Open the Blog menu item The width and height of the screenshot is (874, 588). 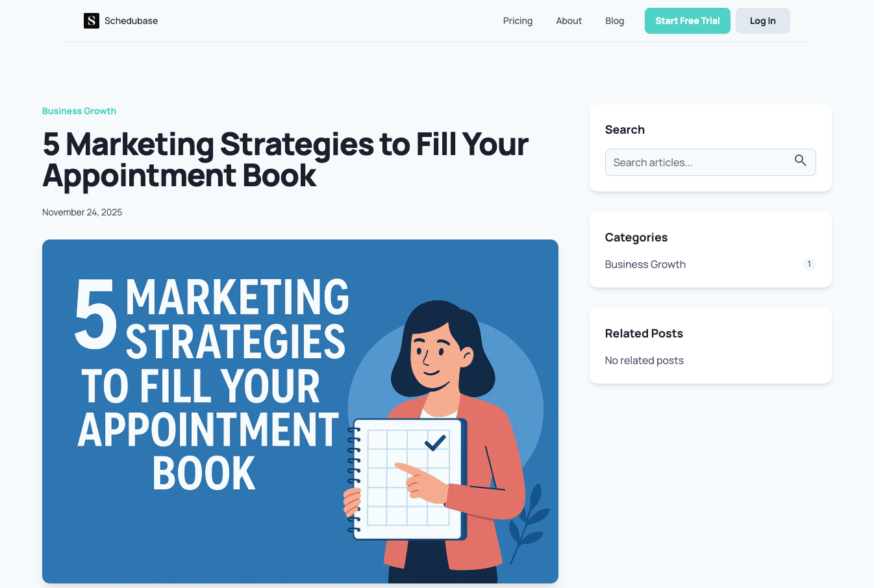click(x=614, y=21)
